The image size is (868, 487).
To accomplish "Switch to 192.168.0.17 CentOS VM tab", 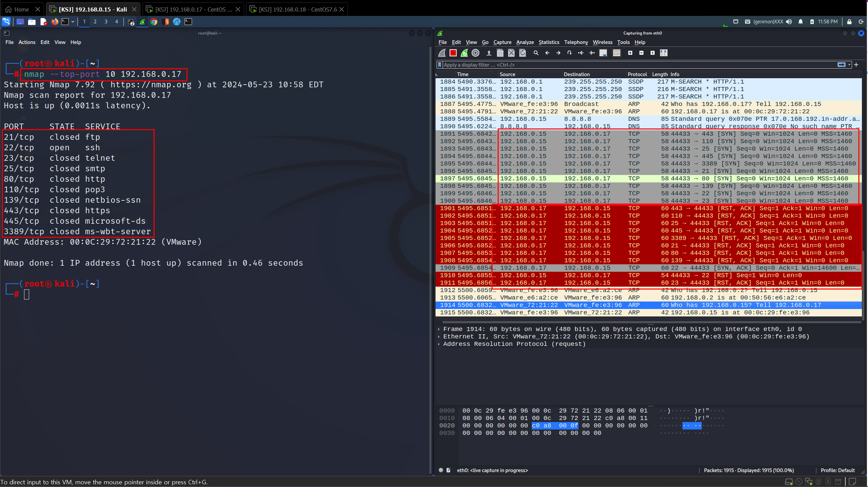I will click(194, 9).
